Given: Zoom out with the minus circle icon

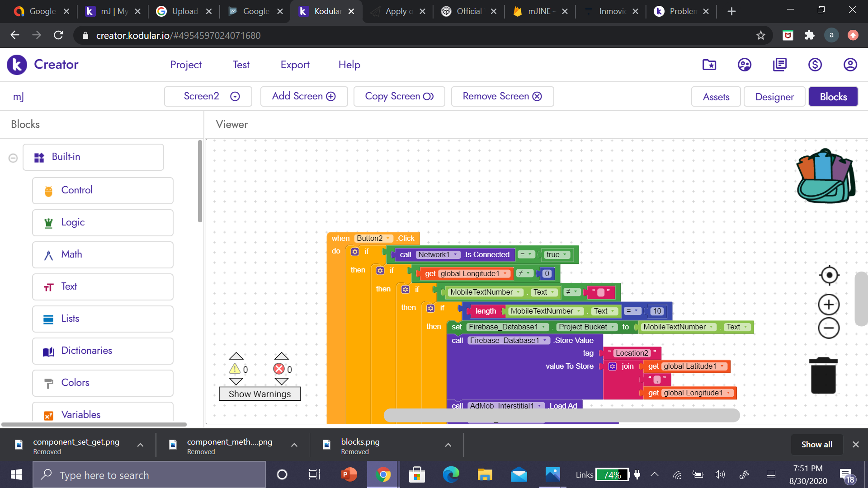Looking at the screenshot, I should [829, 328].
